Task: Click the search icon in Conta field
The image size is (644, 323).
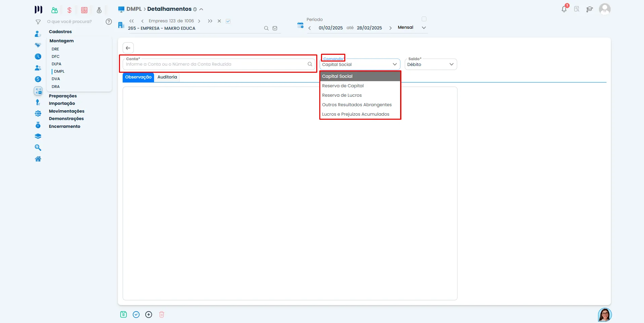Action: coord(310,64)
